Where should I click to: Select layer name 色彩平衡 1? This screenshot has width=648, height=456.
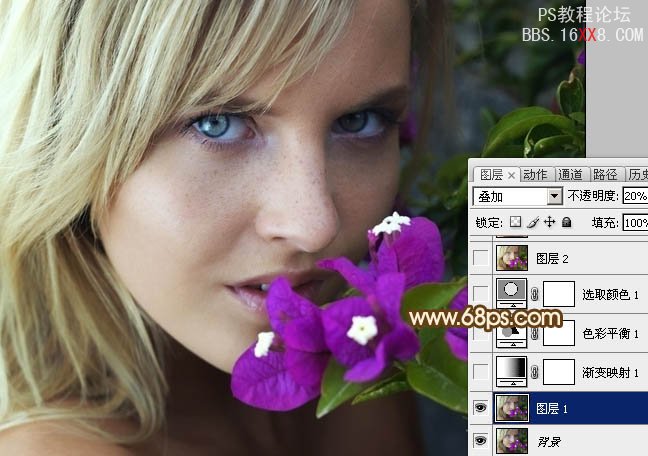[x=610, y=334]
